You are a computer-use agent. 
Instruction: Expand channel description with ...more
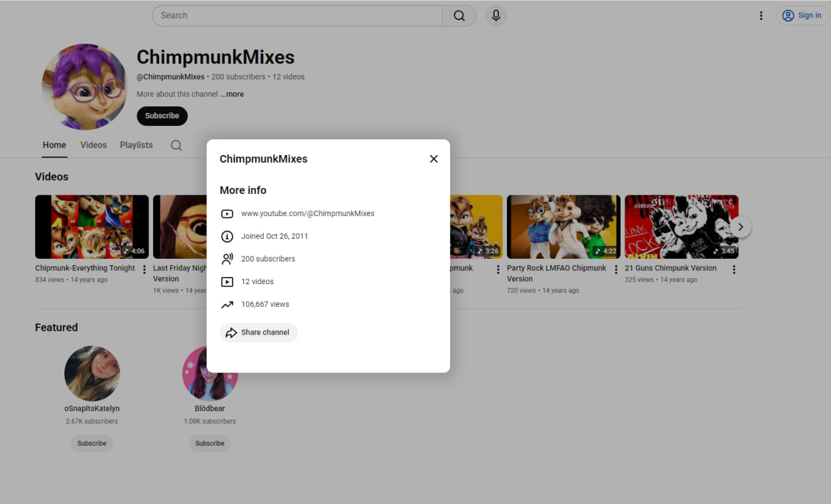pyautogui.click(x=232, y=94)
